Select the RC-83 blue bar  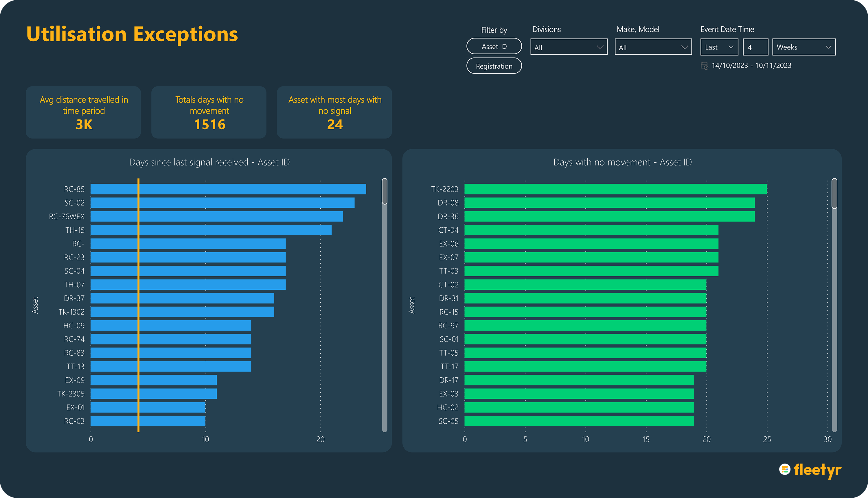click(171, 353)
